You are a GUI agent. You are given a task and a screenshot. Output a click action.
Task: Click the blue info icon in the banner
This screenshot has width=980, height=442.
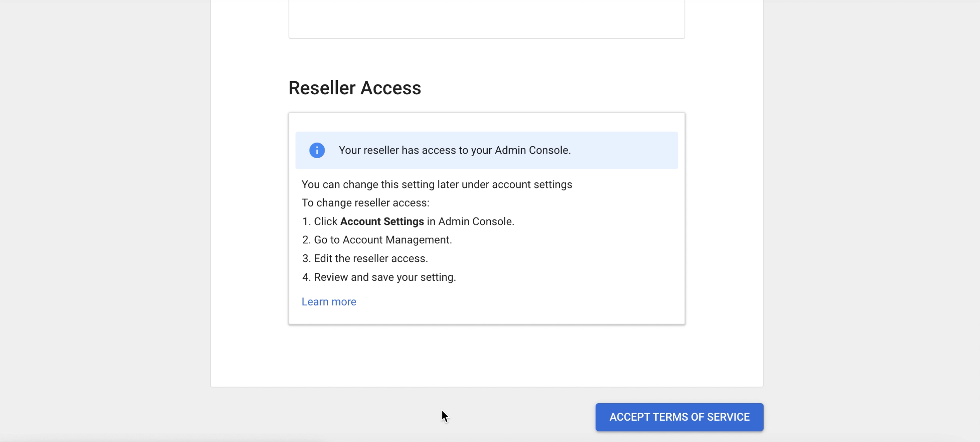(x=317, y=150)
